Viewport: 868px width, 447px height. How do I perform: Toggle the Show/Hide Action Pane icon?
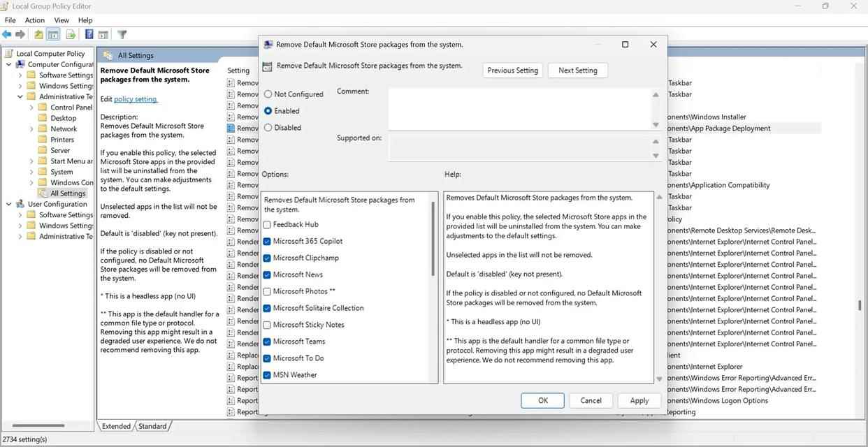(x=103, y=34)
